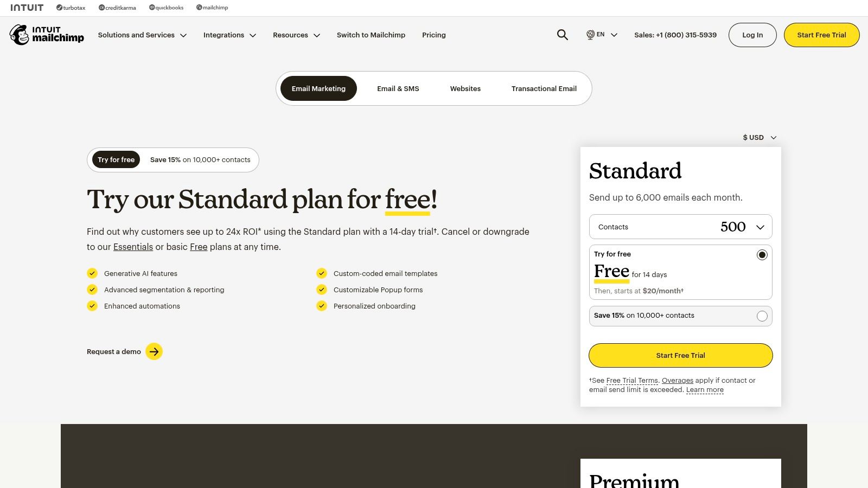
Task: Expand the Solutions and Services menu
Action: pos(142,35)
